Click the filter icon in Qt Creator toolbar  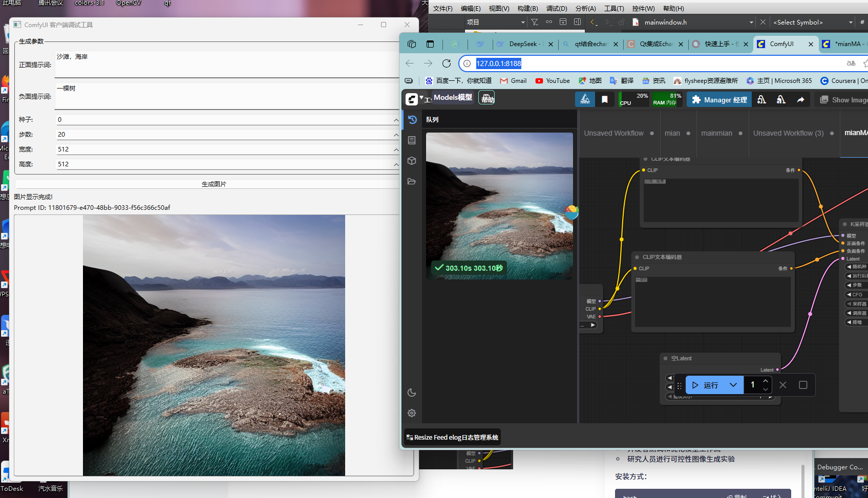coord(535,22)
